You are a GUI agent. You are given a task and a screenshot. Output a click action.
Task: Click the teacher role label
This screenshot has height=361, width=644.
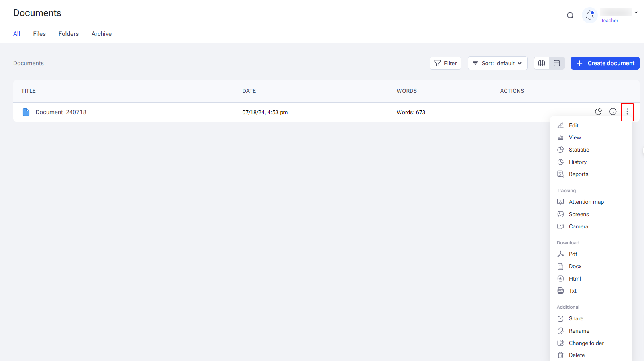click(x=610, y=21)
